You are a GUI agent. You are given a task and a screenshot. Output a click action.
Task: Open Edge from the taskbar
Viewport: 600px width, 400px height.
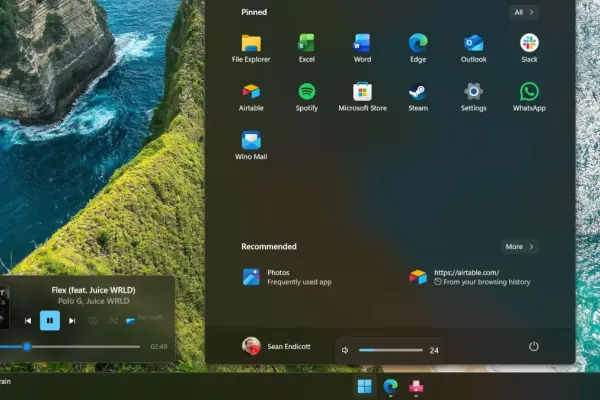[x=390, y=386]
